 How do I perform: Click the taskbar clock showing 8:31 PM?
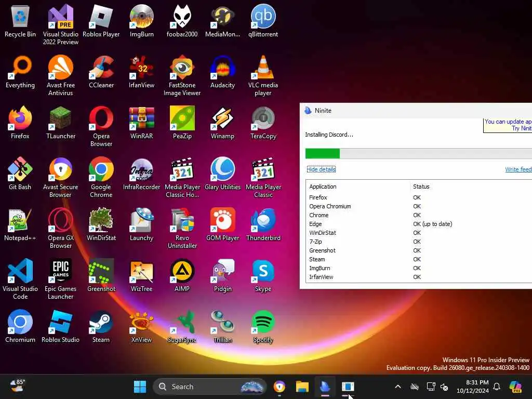tap(473, 387)
